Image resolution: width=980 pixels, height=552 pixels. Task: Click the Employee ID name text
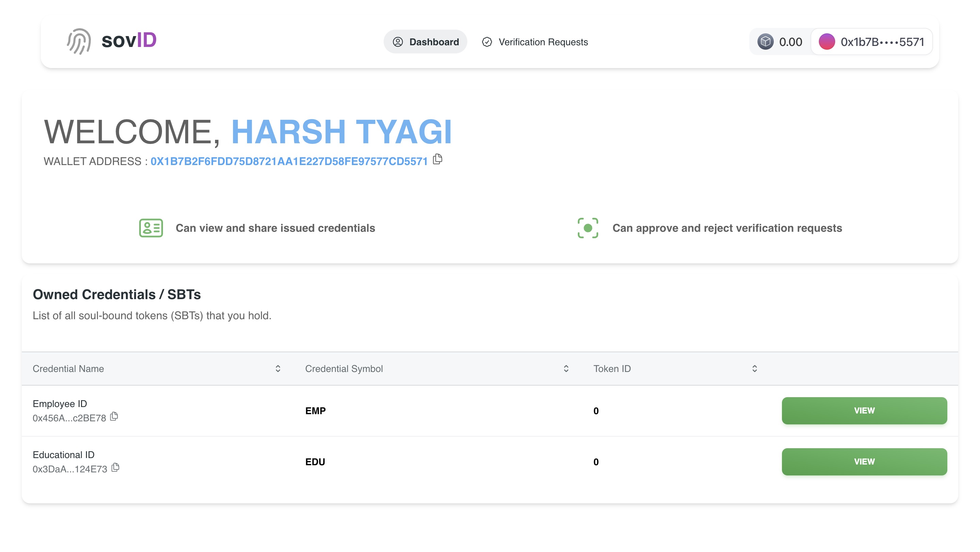(x=60, y=404)
